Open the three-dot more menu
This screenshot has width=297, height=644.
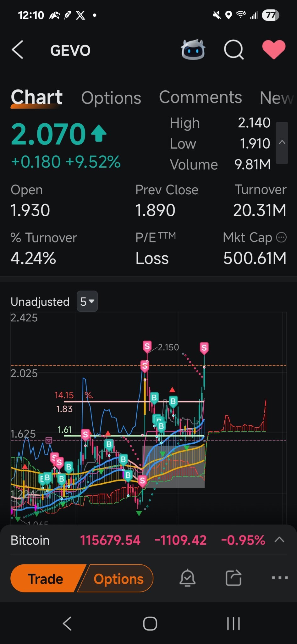(280, 578)
